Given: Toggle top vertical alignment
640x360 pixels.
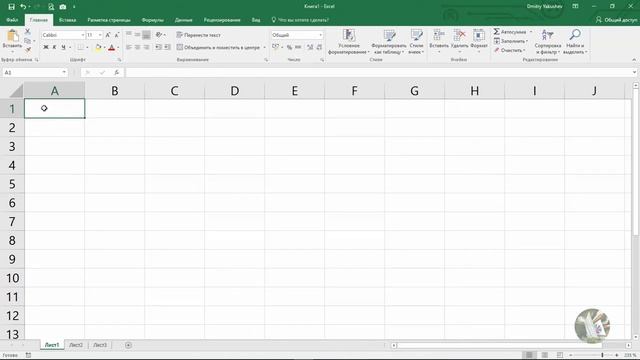Looking at the screenshot, I should (x=129, y=35).
